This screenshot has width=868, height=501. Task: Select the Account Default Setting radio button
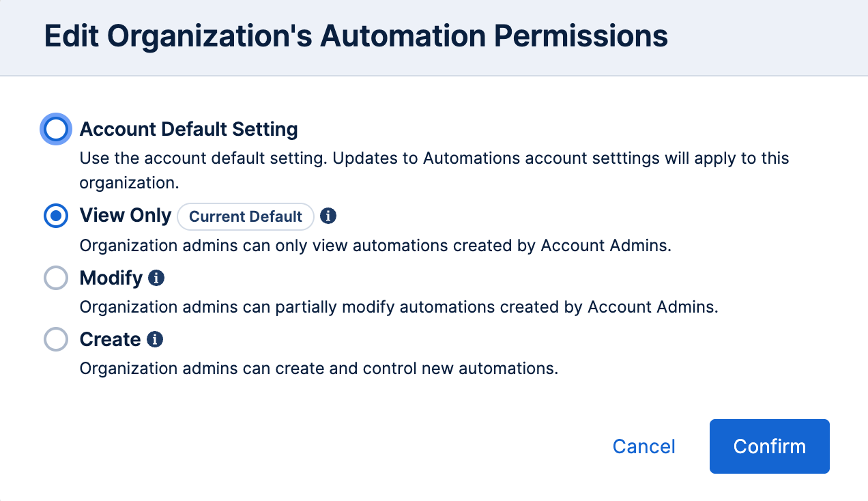(x=55, y=128)
